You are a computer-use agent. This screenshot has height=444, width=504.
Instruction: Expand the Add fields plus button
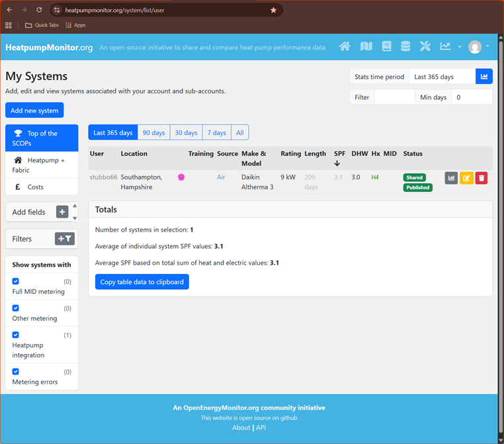(x=62, y=212)
